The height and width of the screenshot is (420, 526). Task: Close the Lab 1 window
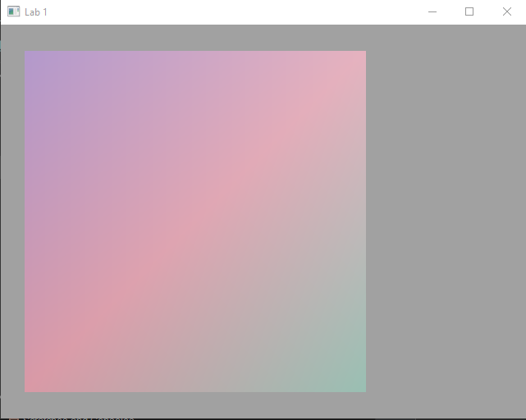point(506,11)
